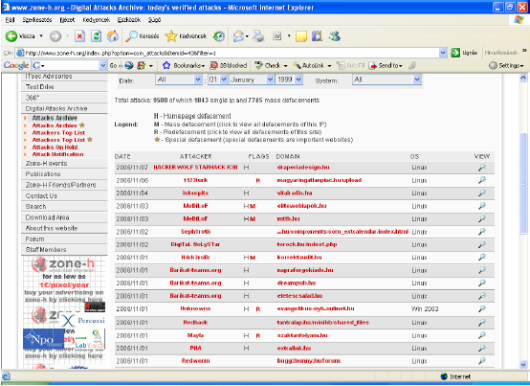530x386 pixels.
Task: Stop page loading with the red X icon
Action: click(80, 36)
